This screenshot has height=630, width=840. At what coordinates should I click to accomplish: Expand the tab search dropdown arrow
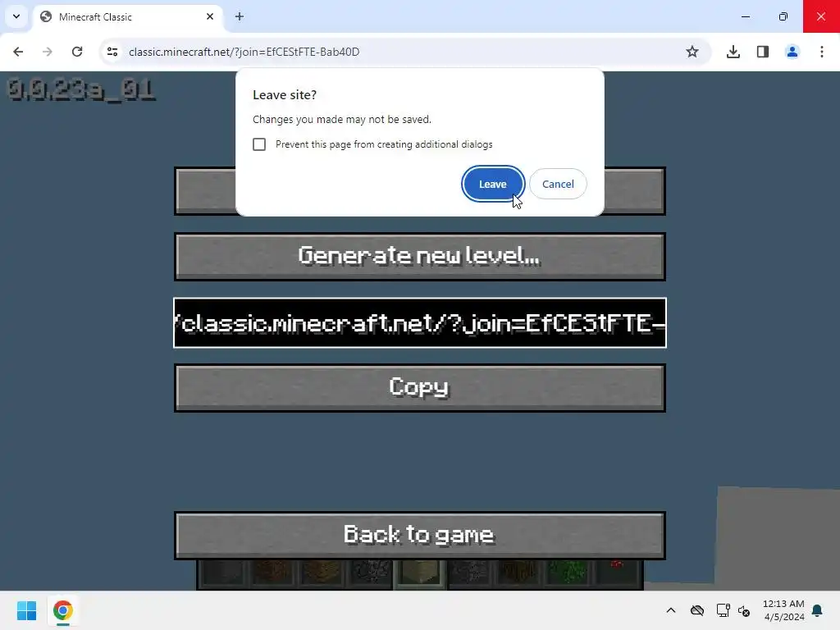(16, 16)
